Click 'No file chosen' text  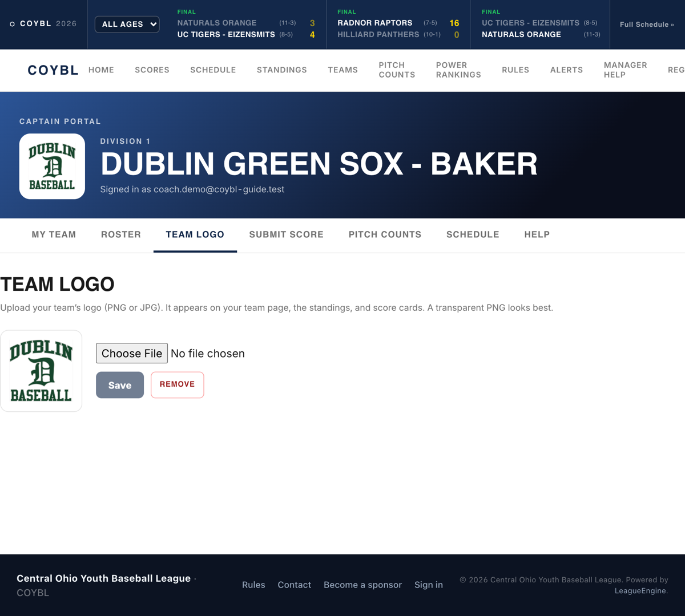pos(208,354)
